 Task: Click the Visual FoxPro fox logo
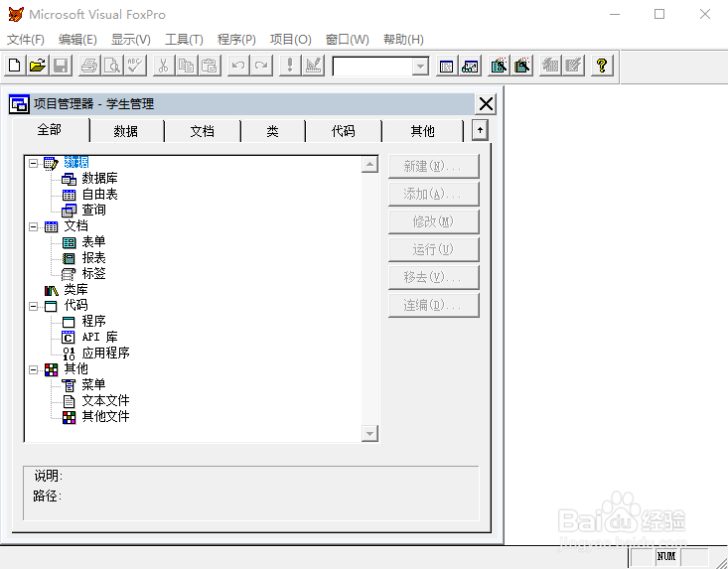tap(16, 14)
